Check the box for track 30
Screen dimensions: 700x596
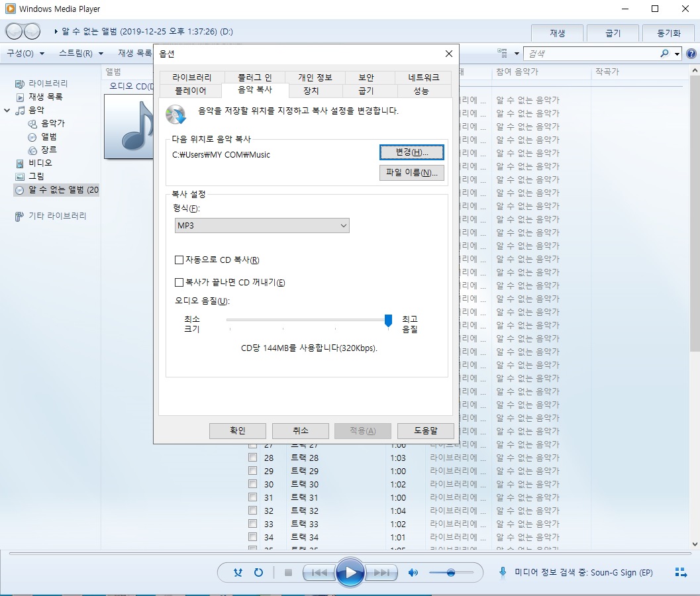click(x=253, y=483)
